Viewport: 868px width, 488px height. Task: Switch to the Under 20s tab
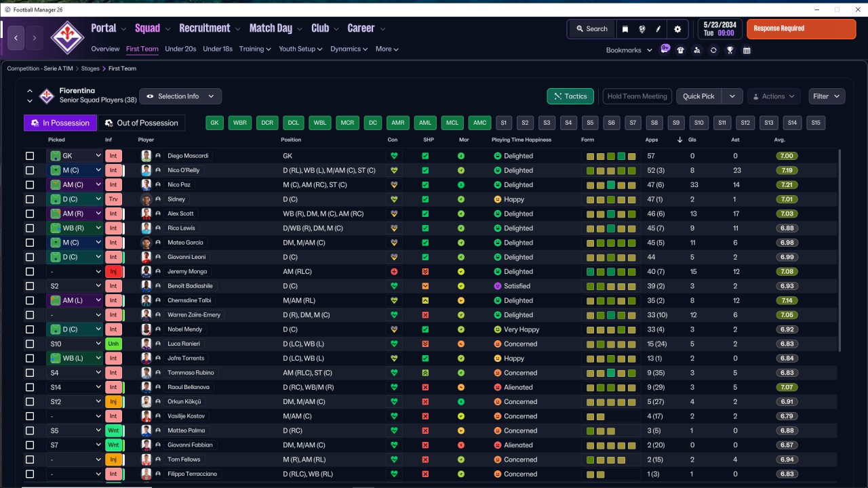(x=180, y=49)
